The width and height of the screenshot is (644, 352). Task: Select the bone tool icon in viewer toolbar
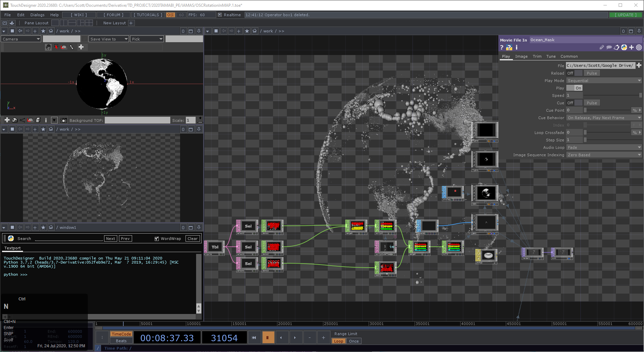(x=72, y=47)
